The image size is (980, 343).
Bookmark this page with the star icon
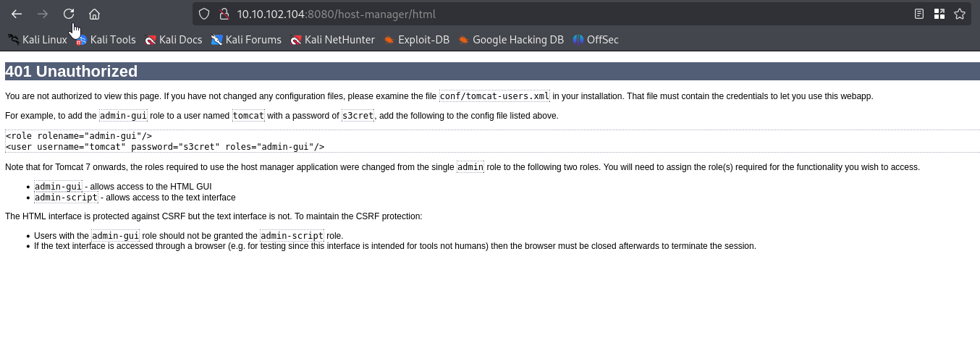[x=960, y=14]
